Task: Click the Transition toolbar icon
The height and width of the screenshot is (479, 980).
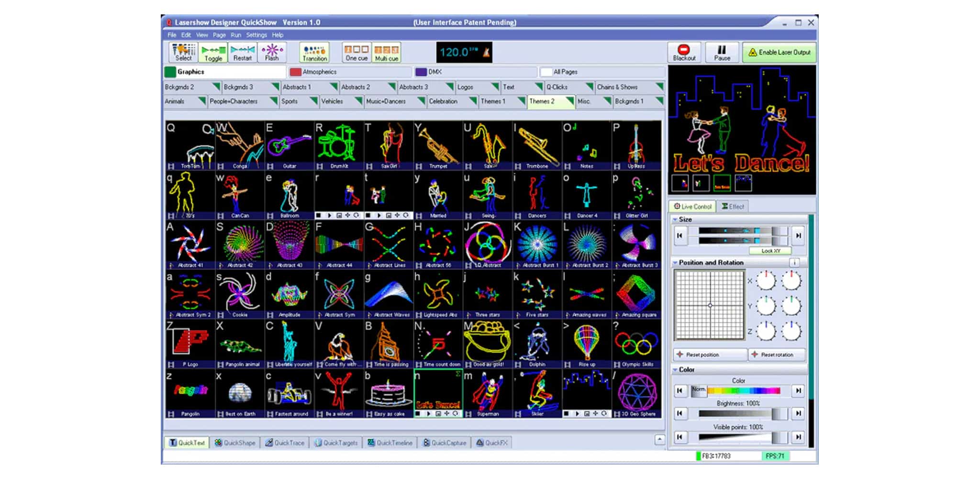Action: [314, 53]
